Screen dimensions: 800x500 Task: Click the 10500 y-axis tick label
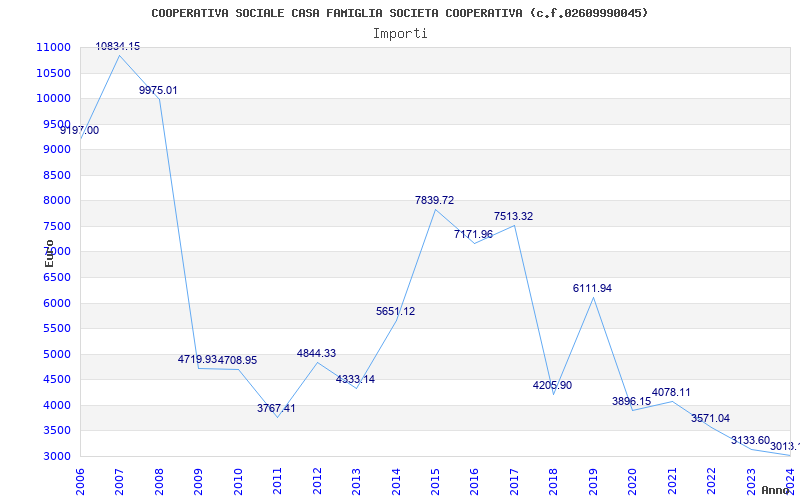[53, 73]
